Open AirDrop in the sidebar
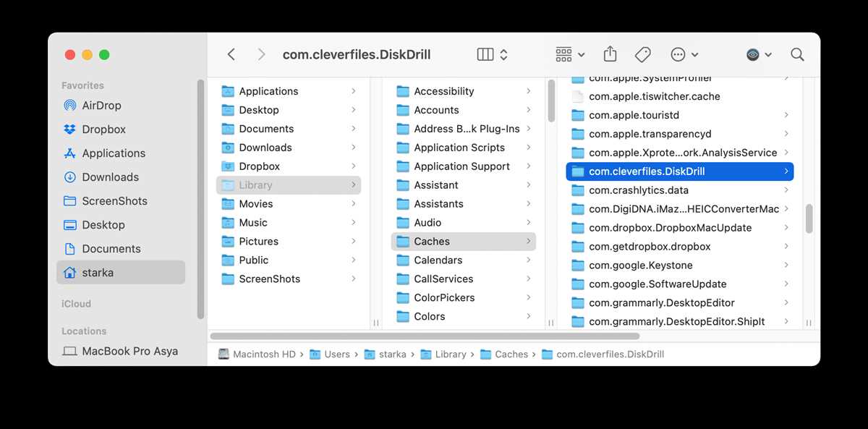 tap(101, 106)
